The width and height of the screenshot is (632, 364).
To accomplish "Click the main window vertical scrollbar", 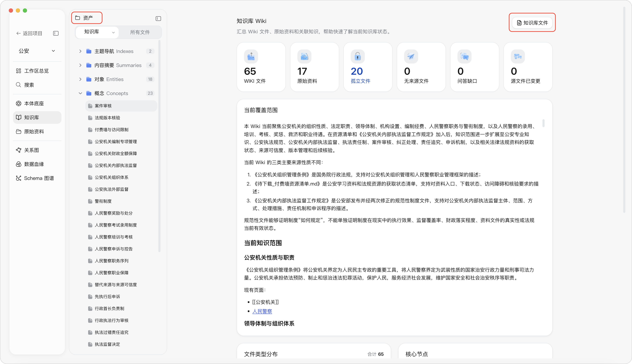I will (624, 110).
